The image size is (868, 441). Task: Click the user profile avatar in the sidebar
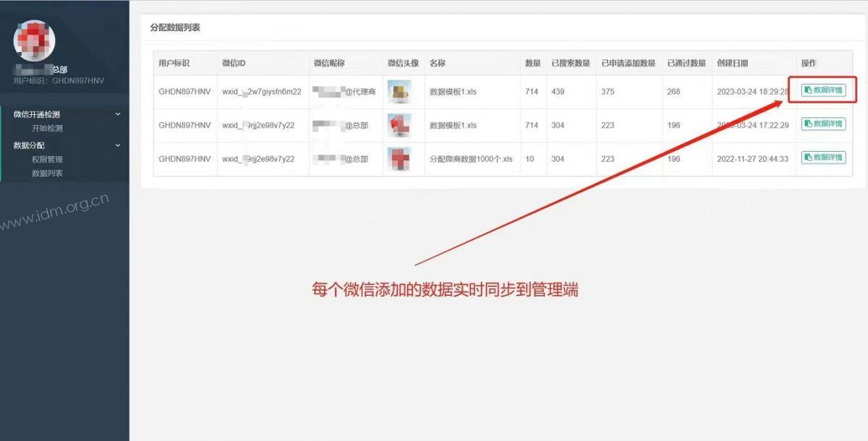coord(34,40)
